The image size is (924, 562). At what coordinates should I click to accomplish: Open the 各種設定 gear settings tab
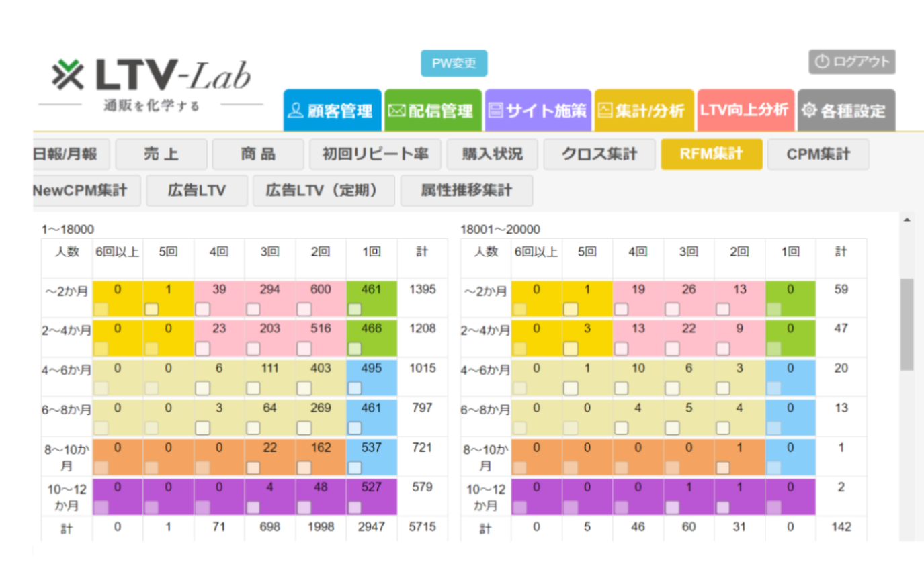[846, 111]
